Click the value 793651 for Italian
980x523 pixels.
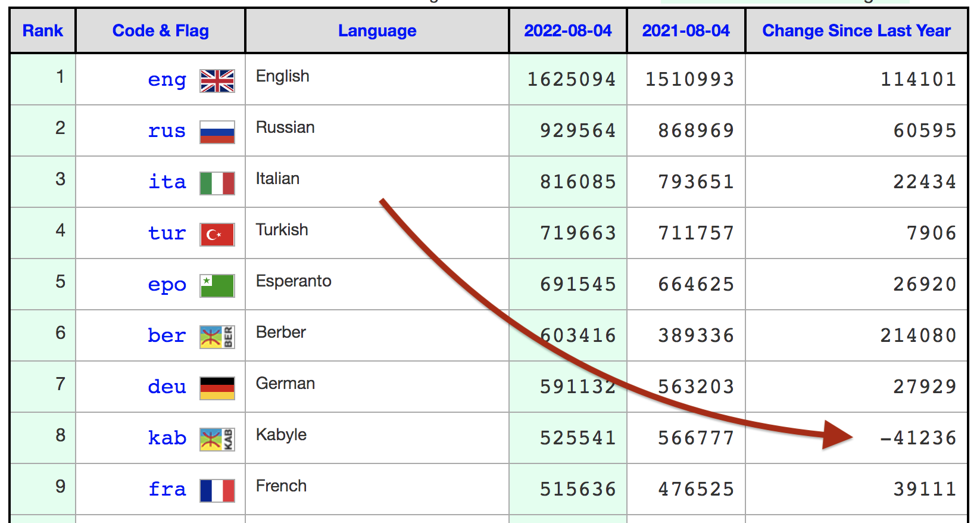click(696, 182)
